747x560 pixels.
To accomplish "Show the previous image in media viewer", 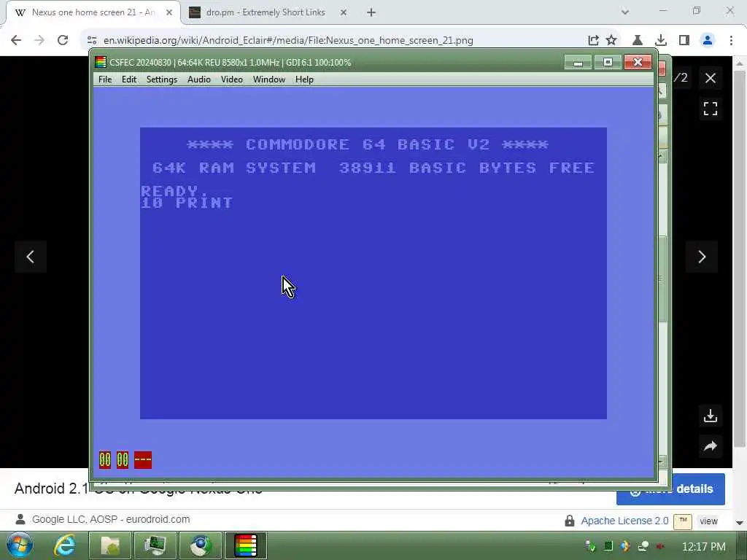I will click(31, 257).
